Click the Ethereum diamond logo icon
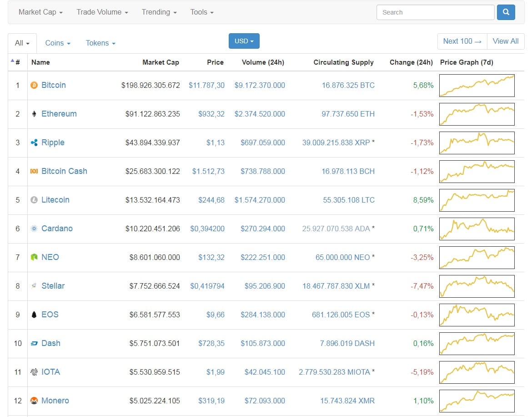Viewport: 532px width, 417px height. pos(34,114)
